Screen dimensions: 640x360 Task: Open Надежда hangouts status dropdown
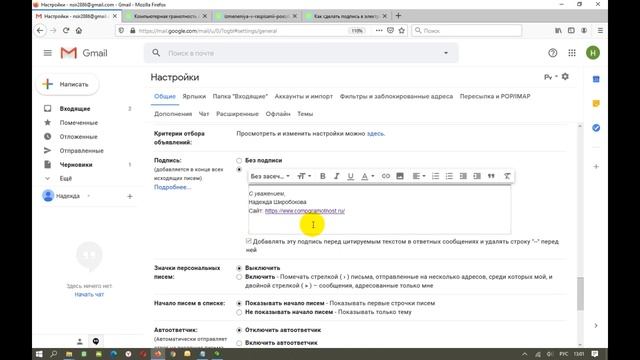[89, 196]
